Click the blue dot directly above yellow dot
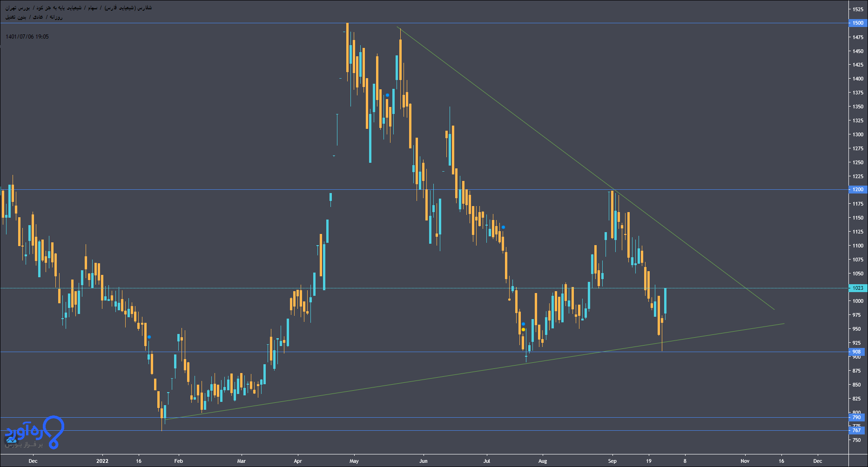 coord(523,324)
